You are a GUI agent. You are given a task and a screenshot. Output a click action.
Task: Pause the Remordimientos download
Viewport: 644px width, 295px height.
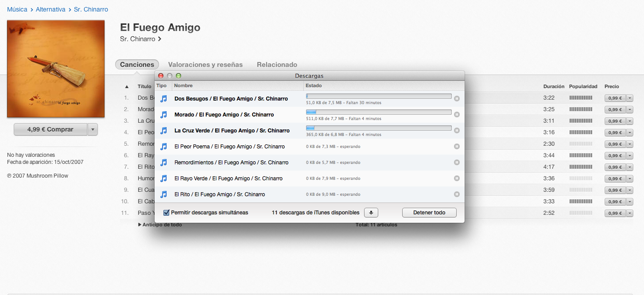457,163
